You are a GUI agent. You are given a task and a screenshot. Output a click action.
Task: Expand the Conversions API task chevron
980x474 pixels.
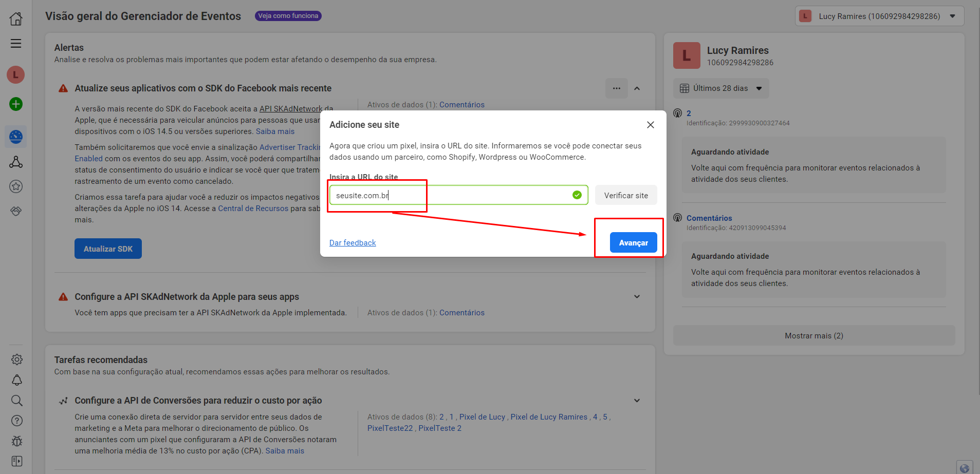pos(637,401)
